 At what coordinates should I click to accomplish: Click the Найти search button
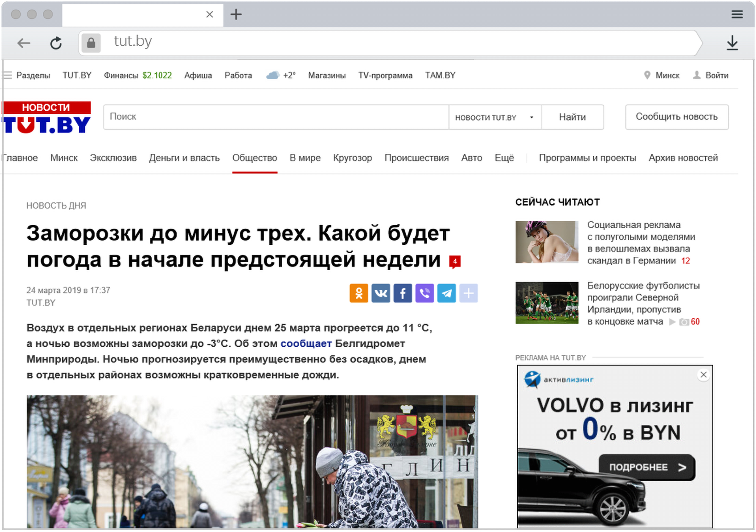573,117
